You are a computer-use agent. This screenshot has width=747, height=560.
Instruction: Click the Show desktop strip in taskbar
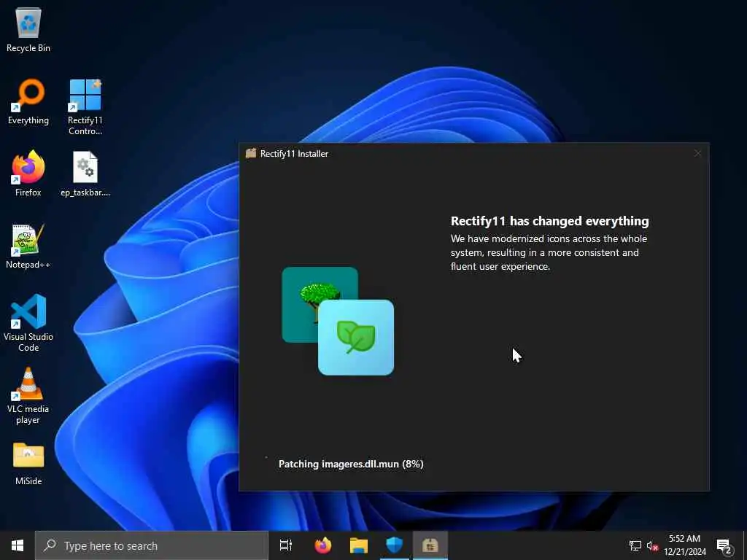pyautogui.click(x=745, y=545)
